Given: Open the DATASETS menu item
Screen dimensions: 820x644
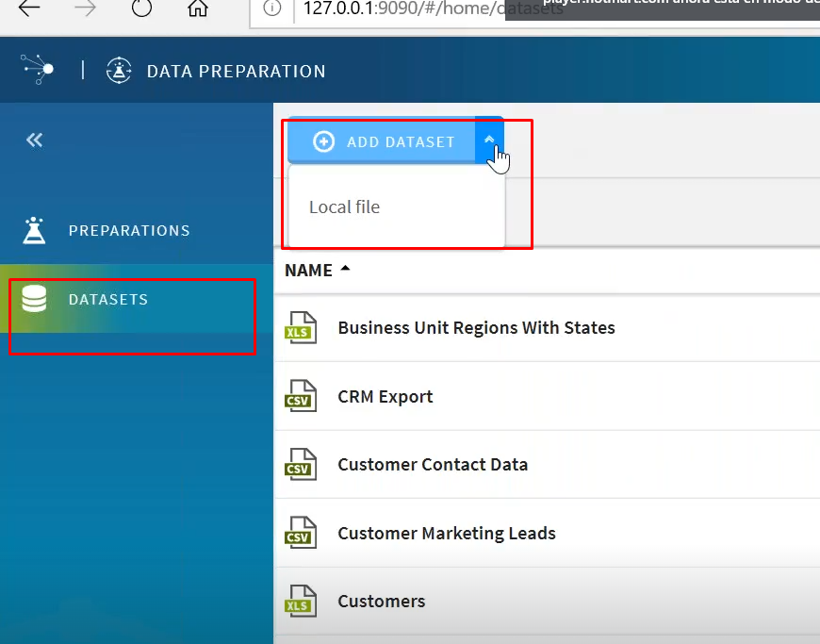Looking at the screenshot, I should click(108, 299).
